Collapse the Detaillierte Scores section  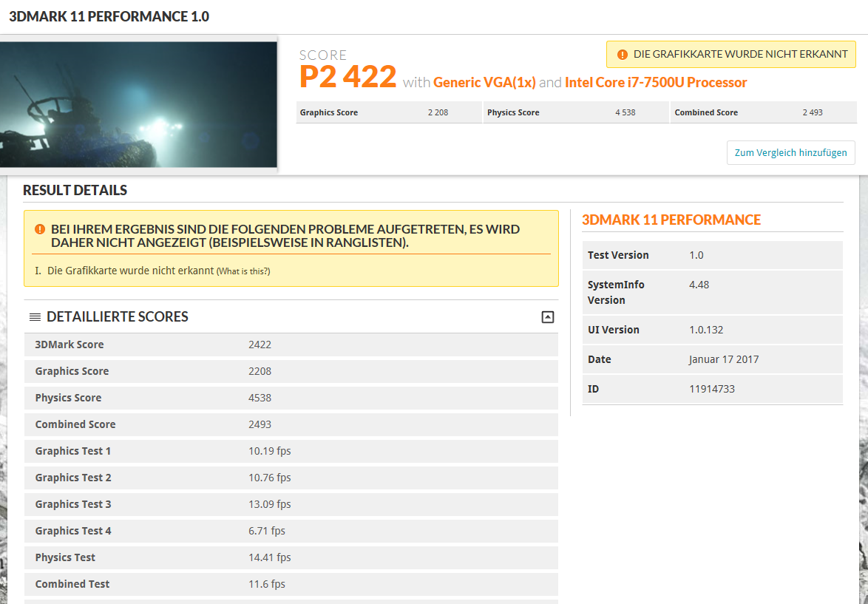[547, 317]
